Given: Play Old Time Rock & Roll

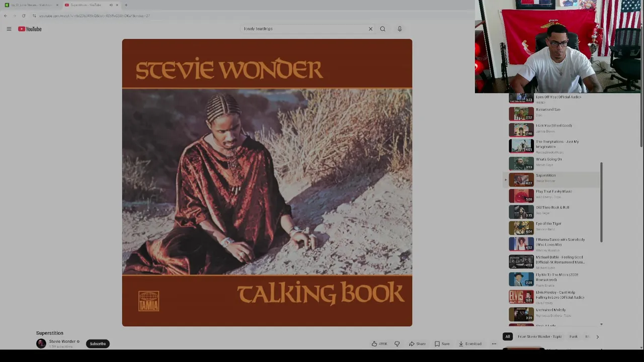Looking at the screenshot, I should point(552,211).
